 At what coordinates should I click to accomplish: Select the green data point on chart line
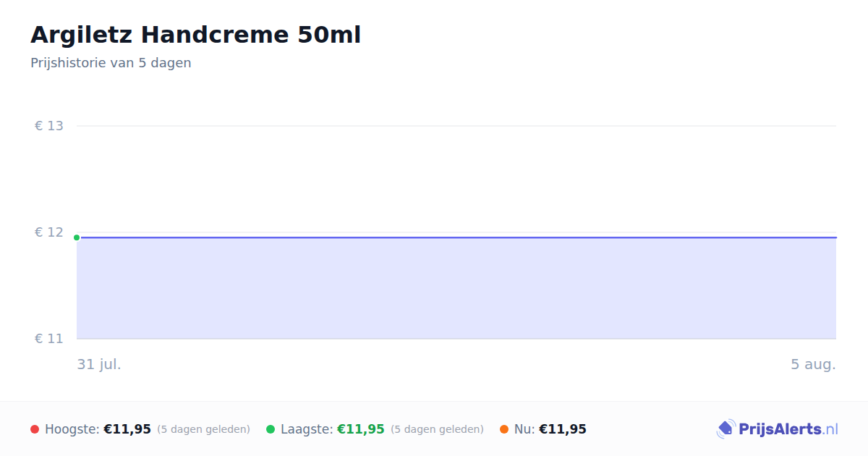77,237
